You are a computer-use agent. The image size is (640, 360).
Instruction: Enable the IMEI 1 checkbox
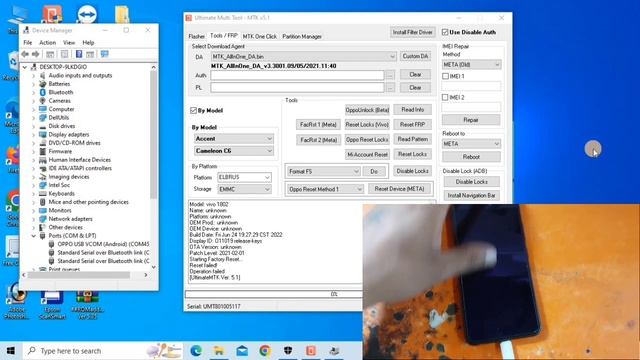pos(445,76)
